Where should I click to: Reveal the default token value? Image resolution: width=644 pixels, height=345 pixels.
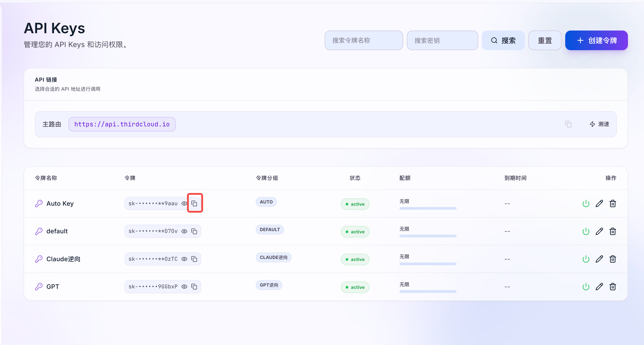click(184, 231)
